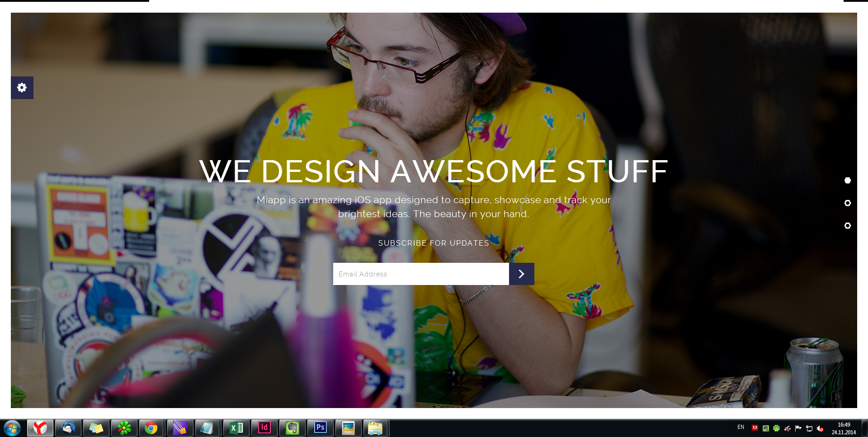Open the notepad app in taskbar
This screenshot has height=437, width=868.
[x=208, y=428]
